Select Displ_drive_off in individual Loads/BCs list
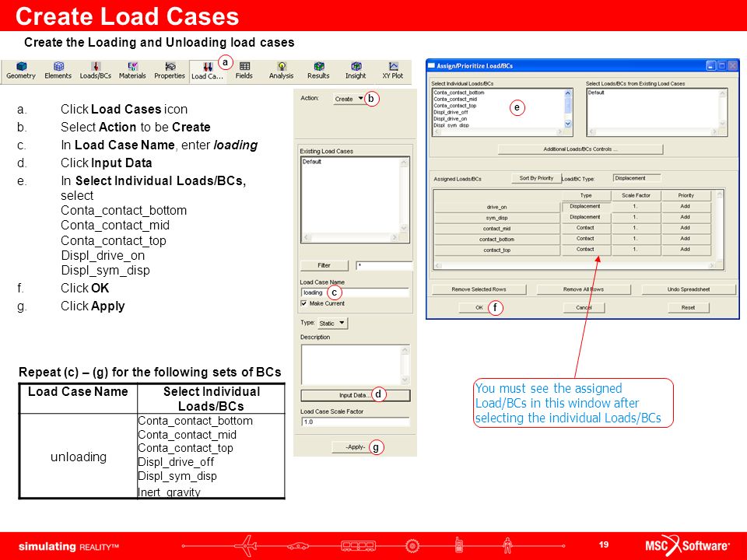 [x=451, y=112]
